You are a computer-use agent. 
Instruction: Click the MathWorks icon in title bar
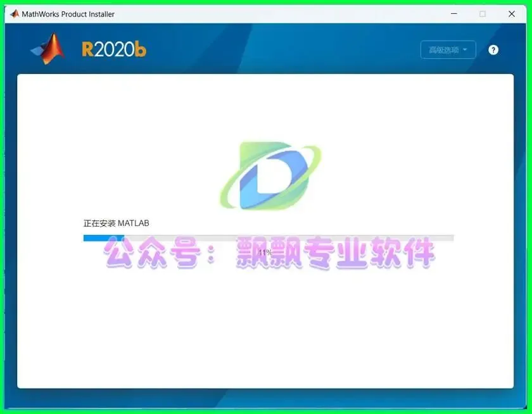[x=14, y=14]
